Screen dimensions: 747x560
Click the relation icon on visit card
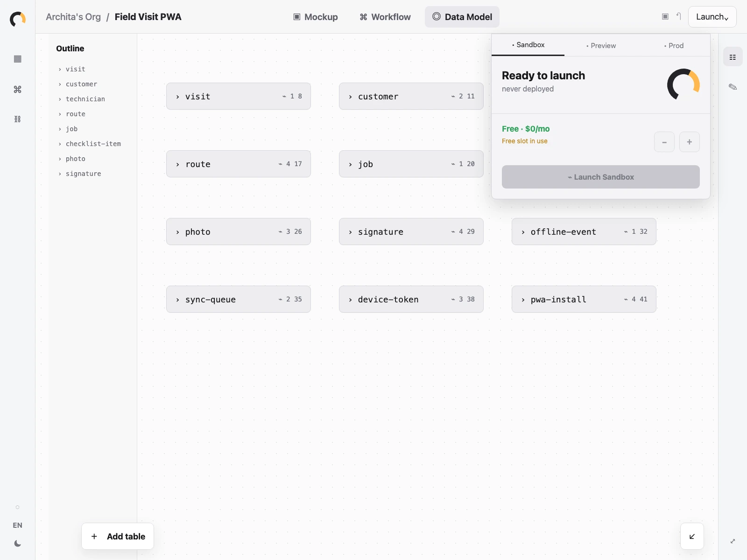coord(284,97)
